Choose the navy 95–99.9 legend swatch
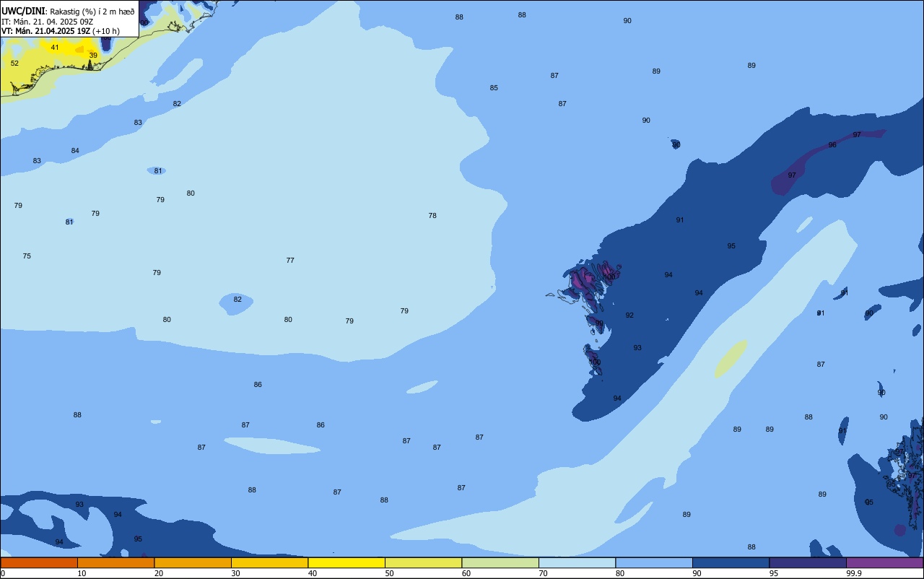The image size is (924, 579). (x=808, y=562)
